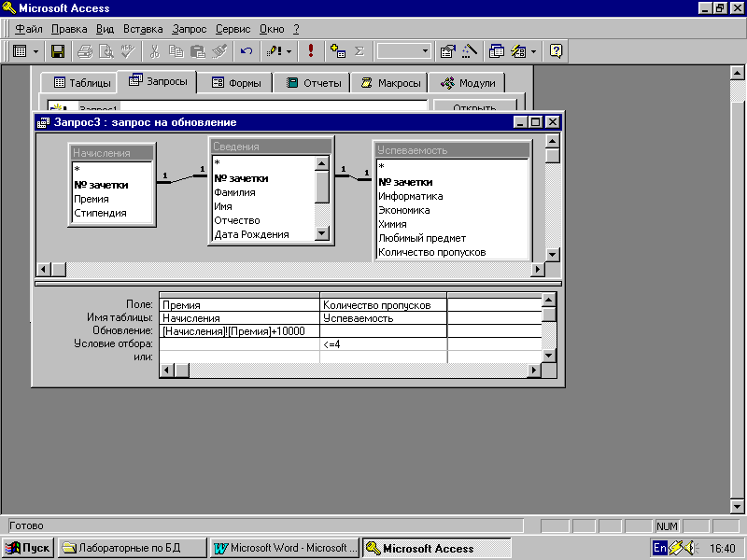The image size is (747, 560).
Task: Run spelling check icon
Action: [127, 51]
